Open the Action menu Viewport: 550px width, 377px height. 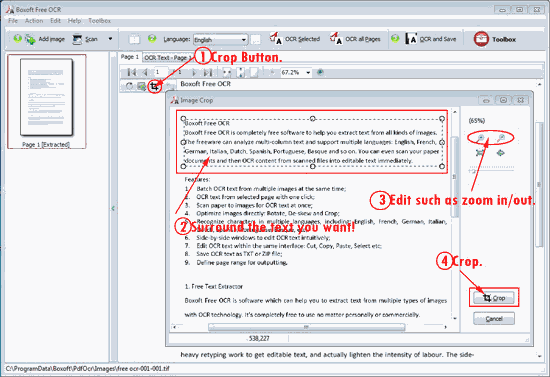34,21
